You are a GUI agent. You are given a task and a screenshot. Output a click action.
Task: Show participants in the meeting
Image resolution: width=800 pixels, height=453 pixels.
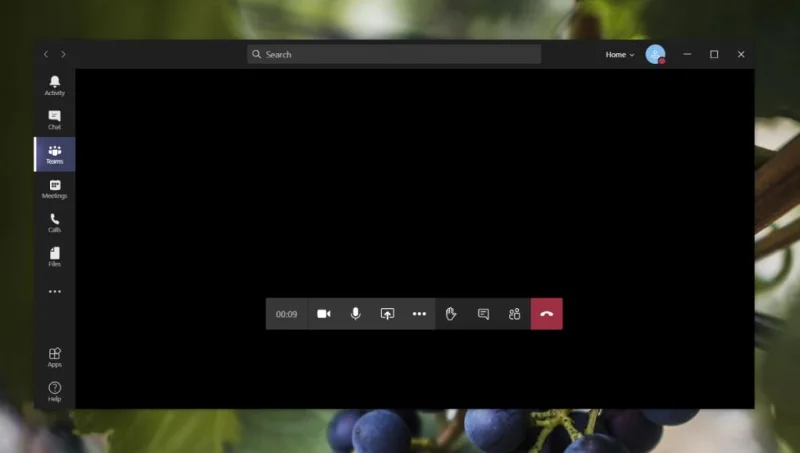514,314
